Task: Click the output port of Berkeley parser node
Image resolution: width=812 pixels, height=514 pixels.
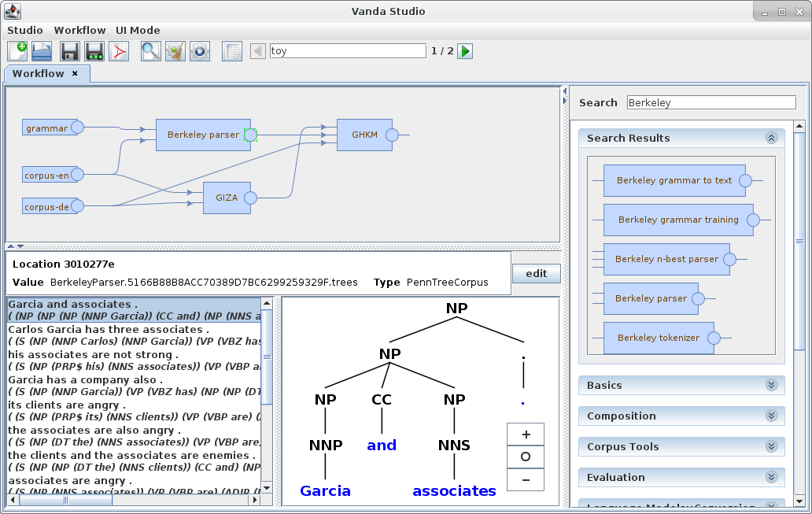Action: click(x=250, y=135)
